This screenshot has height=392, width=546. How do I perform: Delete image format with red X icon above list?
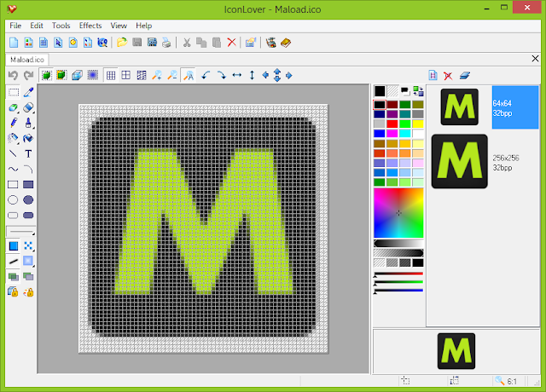click(448, 76)
